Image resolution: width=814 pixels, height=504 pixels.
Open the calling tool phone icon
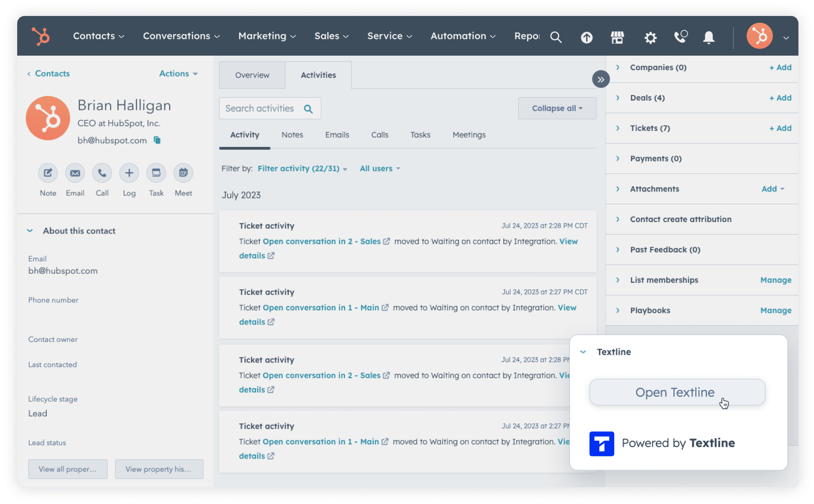point(681,36)
